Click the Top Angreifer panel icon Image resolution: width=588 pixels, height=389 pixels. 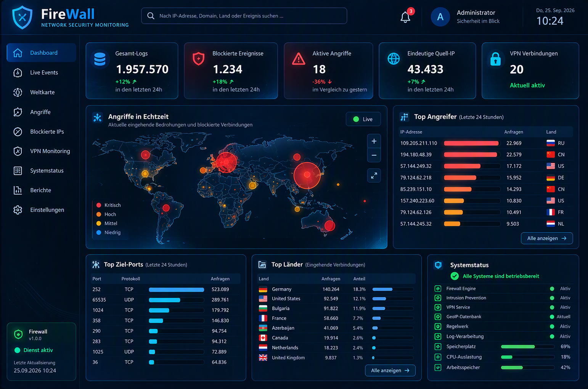tap(404, 117)
